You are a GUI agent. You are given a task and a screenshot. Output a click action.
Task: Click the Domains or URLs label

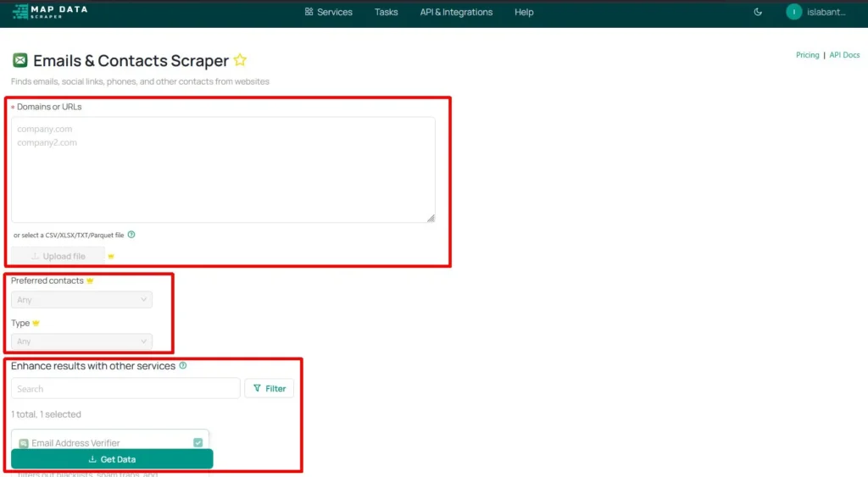pyautogui.click(x=49, y=107)
